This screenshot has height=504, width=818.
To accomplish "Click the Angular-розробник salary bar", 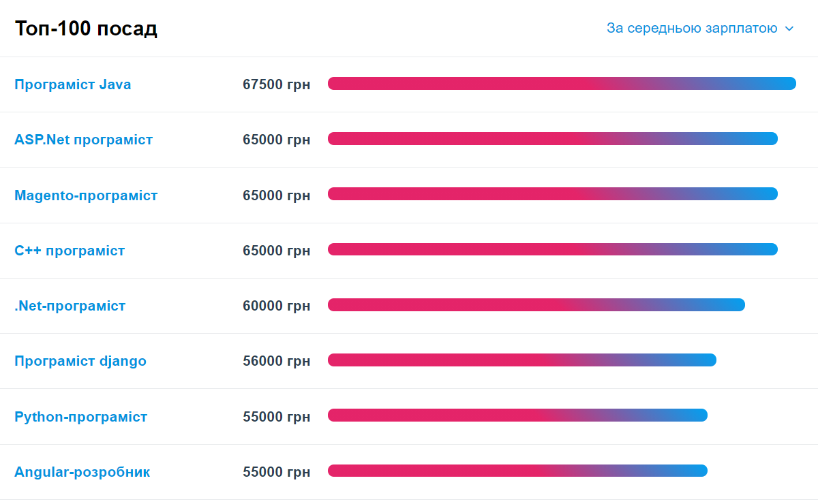I will [x=517, y=471].
